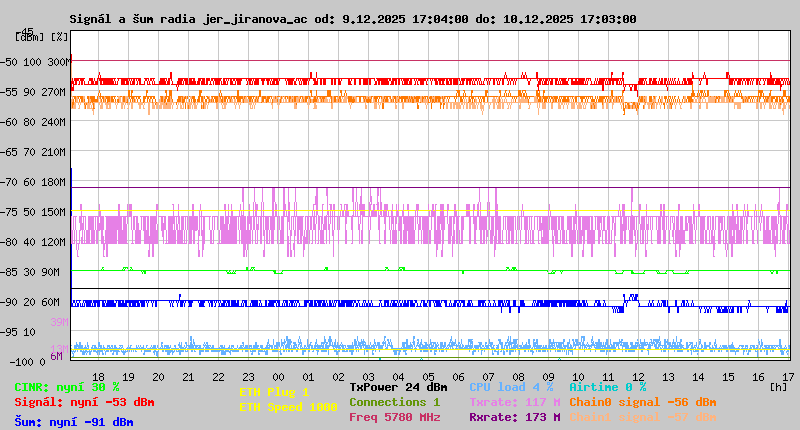This screenshot has height=430, width=800.
Task: Click the chart title 'Signál a šum radia jer_jiranova_ac'
Action: [x=188, y=19]
